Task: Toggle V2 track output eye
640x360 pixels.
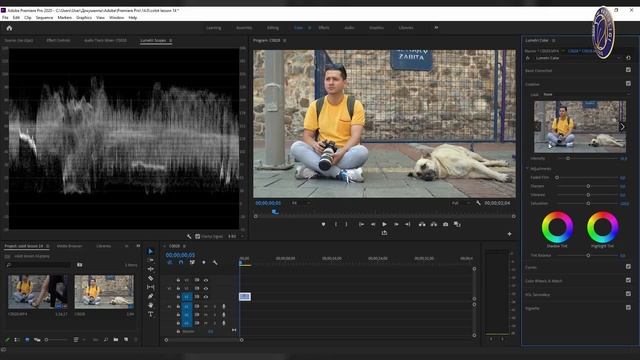Action: coord(206,289)
